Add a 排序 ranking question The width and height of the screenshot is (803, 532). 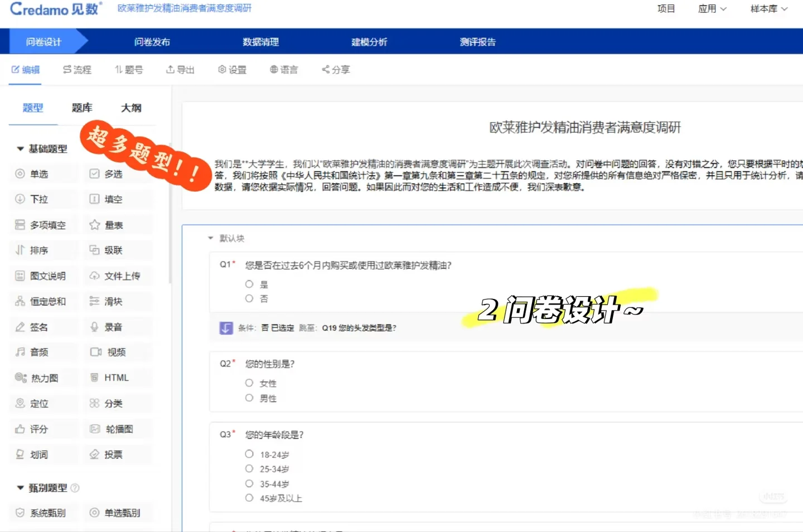point(43,250)
